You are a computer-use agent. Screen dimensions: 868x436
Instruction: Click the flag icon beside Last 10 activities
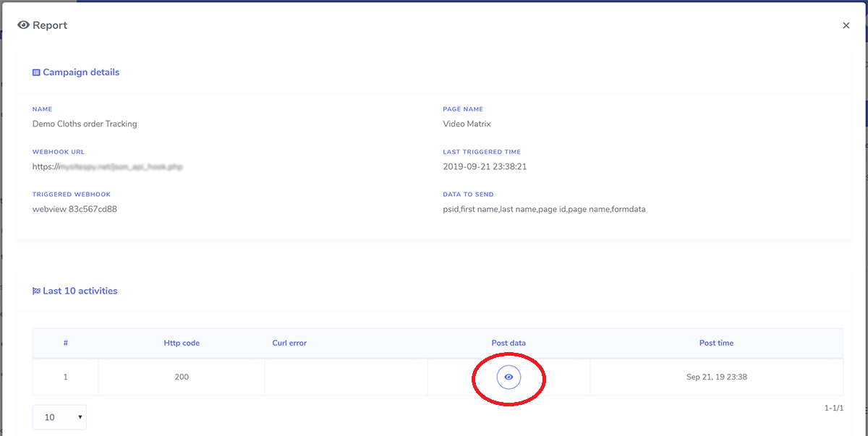(x=35, y=290)
